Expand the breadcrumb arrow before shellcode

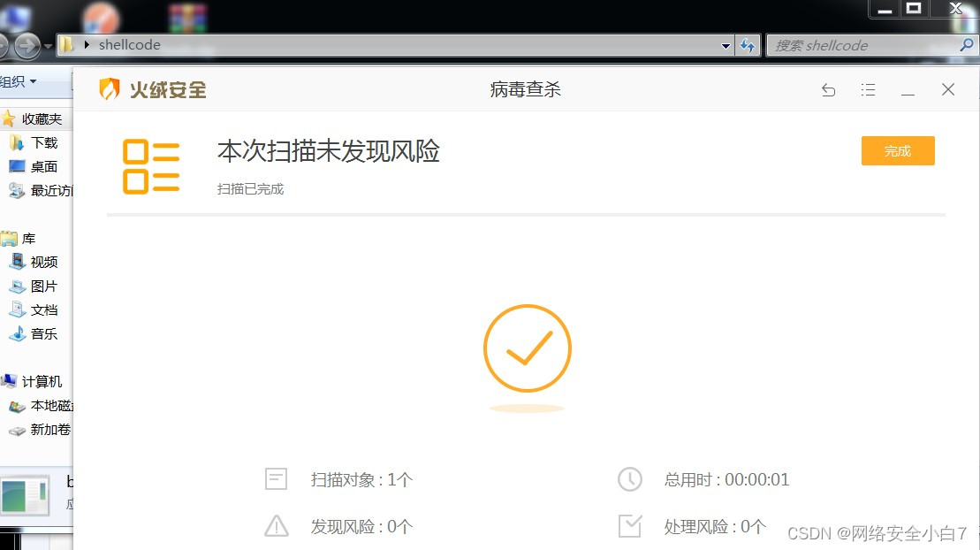click(87, 45)
